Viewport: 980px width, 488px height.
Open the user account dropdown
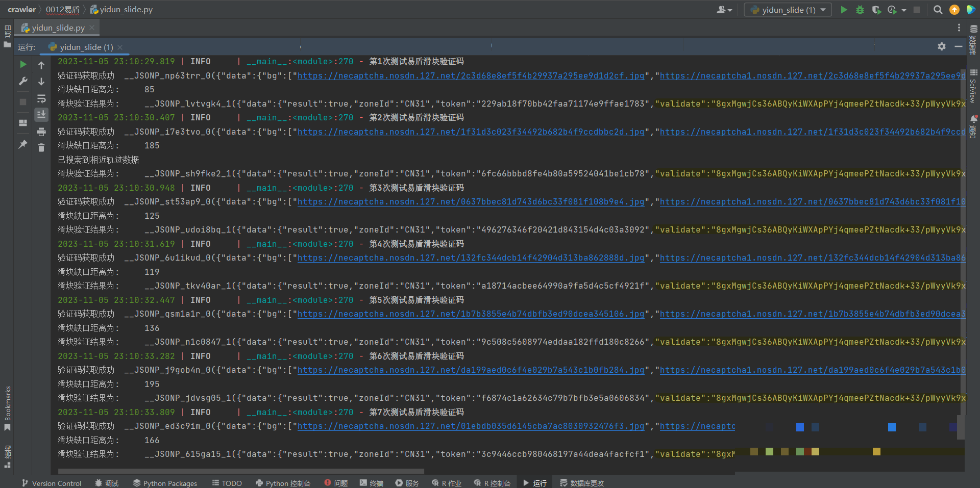point(724,10)
